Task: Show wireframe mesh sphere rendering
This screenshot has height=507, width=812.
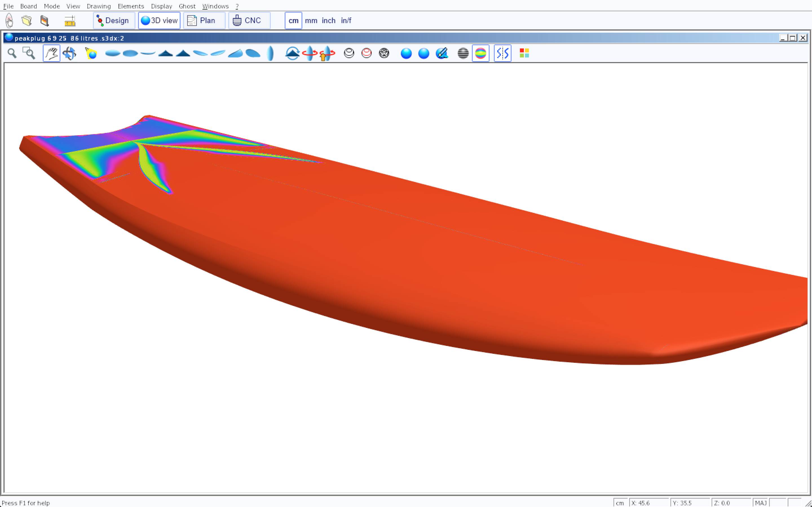Action: 384,53
